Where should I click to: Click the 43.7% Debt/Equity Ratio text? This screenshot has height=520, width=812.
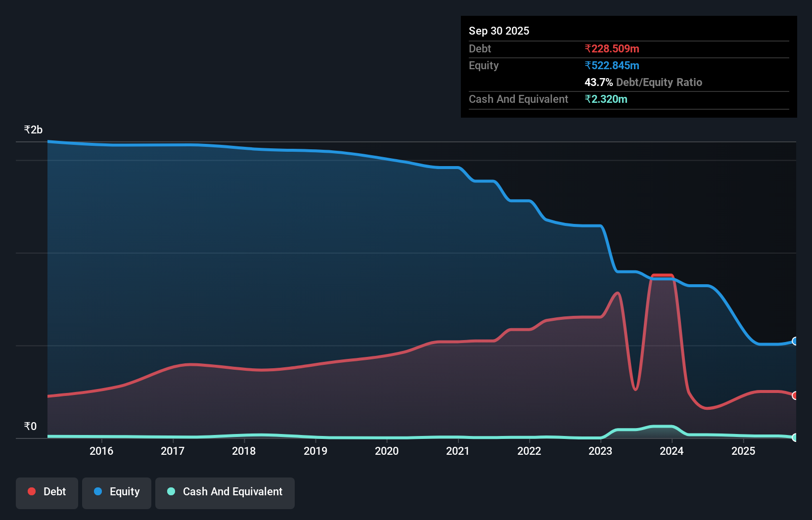click(643, 82)
